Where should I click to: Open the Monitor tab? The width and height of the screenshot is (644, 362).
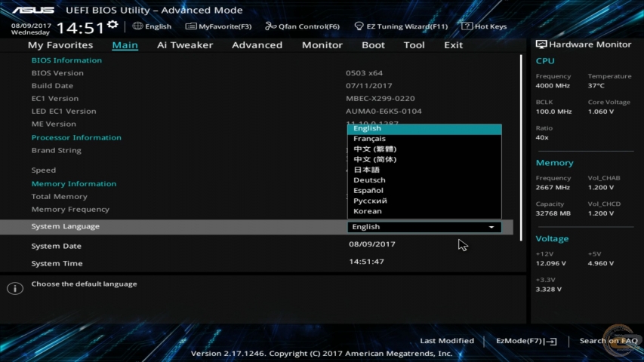(322, 45)
